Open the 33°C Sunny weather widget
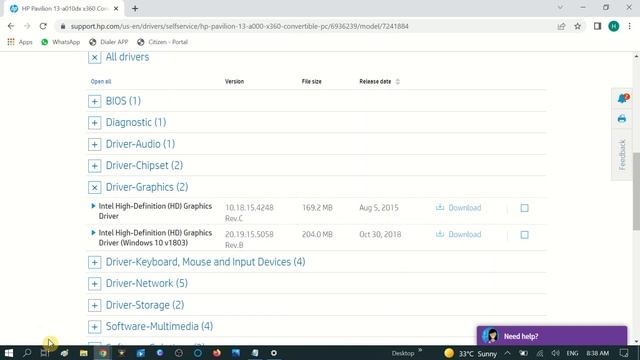Viewport: 640px width, 360px height. 471,353
